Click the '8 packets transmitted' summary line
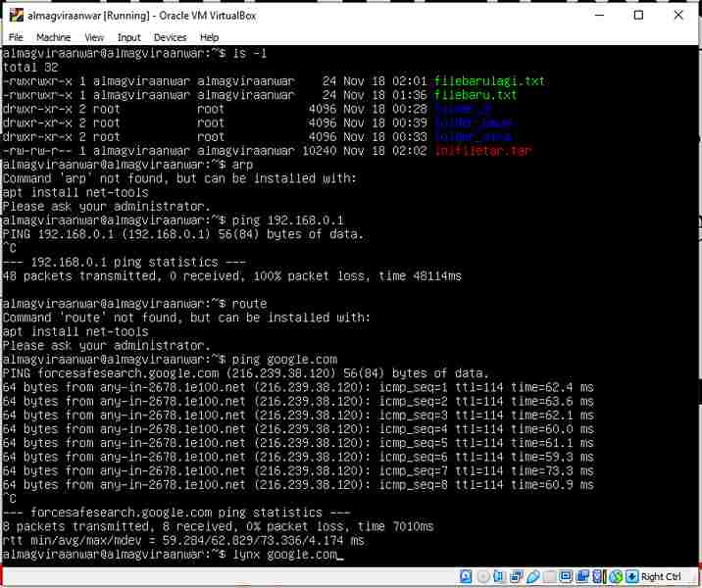The height and width of the screenshot is (588, 702). coord(218,526)
